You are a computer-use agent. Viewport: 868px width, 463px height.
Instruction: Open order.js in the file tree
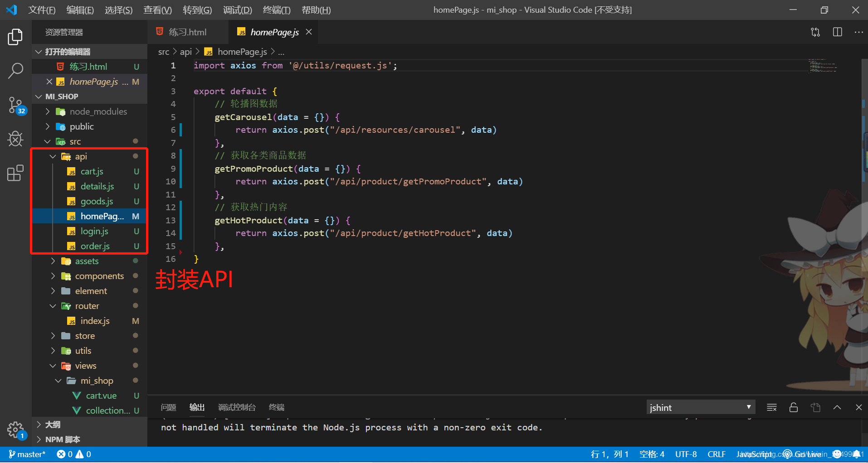[90, 246]
